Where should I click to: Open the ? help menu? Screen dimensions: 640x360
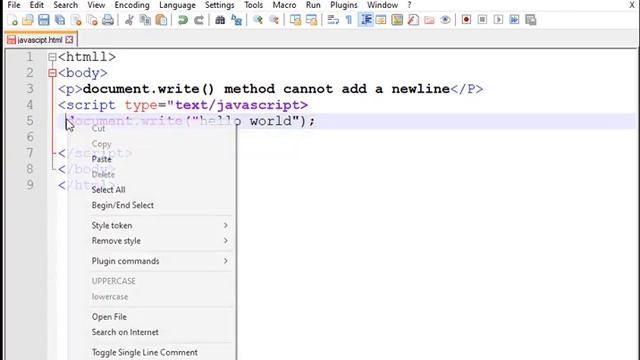pyautogui.click(x=409, y=5)
